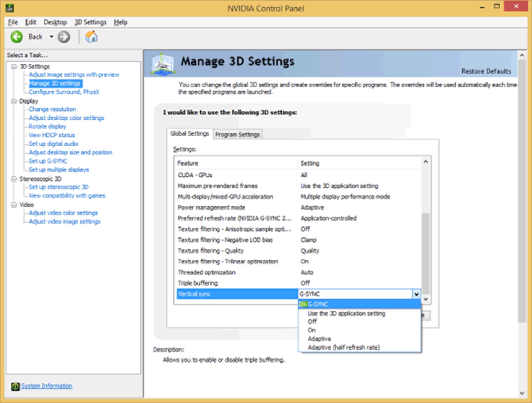532x403 pixels.
Task: Click the Back navigation arrow icon
Action: coord(16,37)
